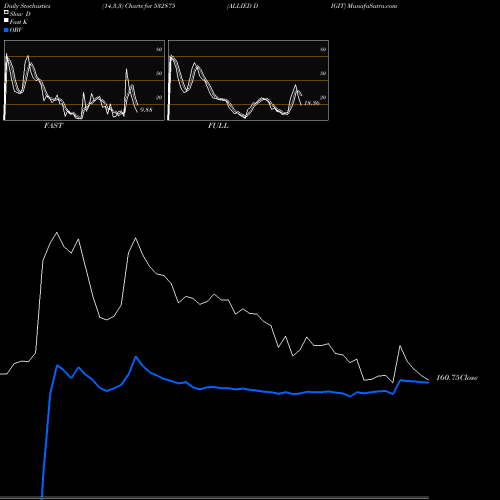Select the 'Slow D' legend label
This screenshot has width=500, height=500.
tap(20, 14)
